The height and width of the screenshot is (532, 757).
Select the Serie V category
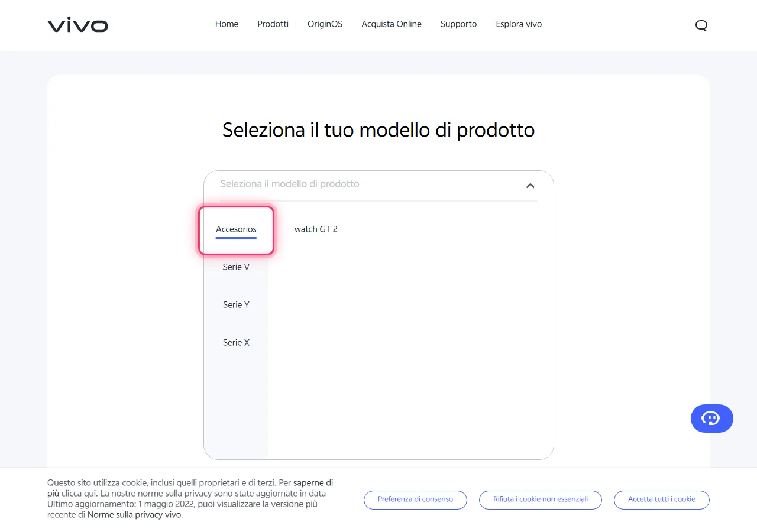[236, 267]
